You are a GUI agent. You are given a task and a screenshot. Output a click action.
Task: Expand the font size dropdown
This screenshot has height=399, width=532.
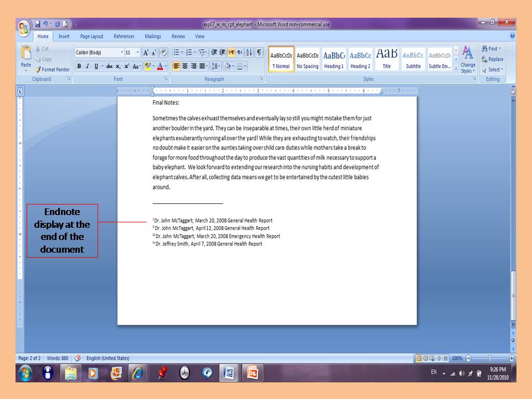(x=137, y=53)
